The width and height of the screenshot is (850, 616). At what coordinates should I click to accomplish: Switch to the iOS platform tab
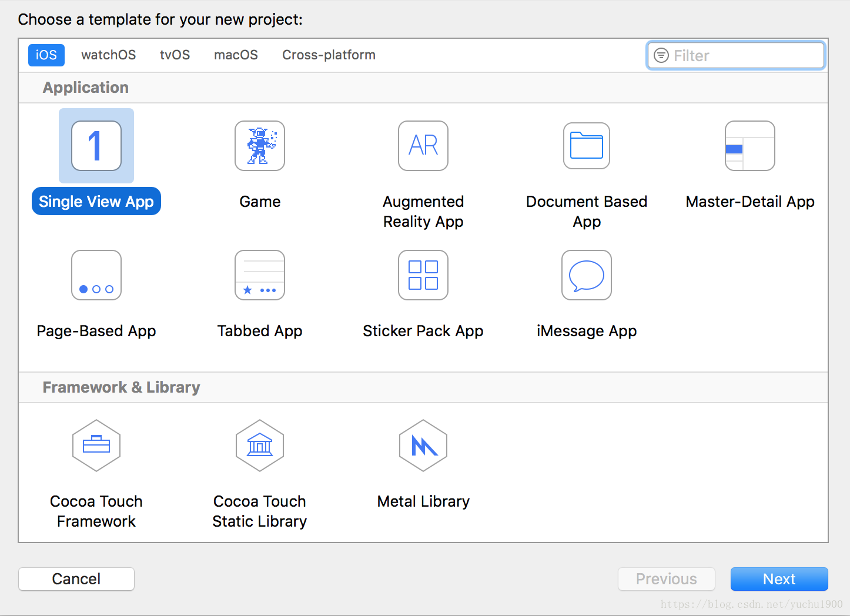46,55
